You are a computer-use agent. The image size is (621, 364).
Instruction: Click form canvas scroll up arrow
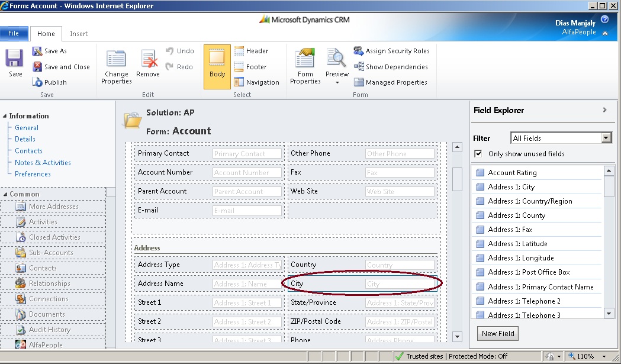tap(457, 147)
